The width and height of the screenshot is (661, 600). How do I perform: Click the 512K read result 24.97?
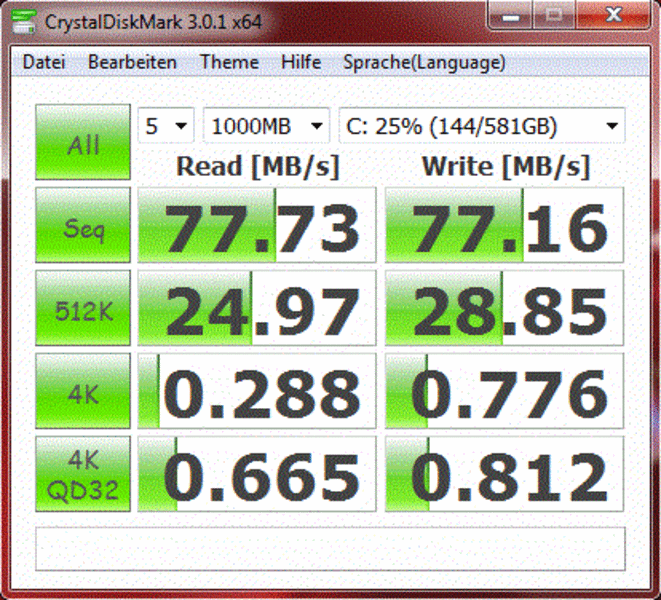click(x=257, y=308)
